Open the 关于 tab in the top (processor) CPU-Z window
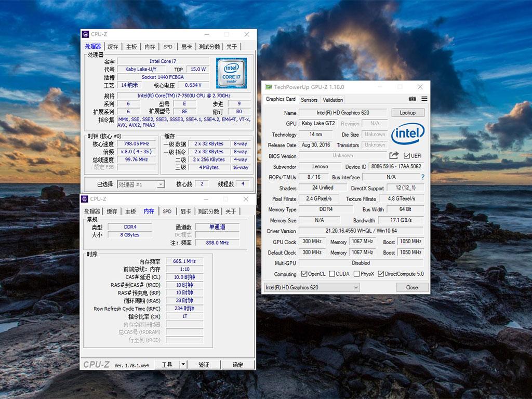This screenshot has width=532, height=399. [232, 47]
